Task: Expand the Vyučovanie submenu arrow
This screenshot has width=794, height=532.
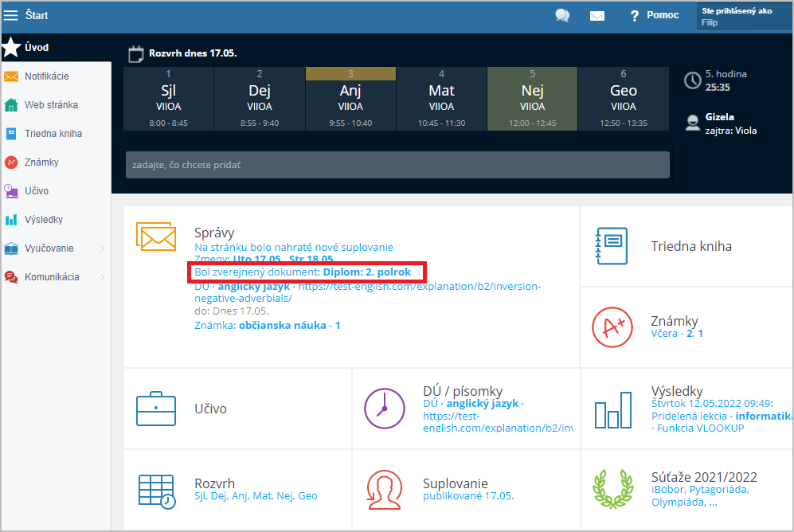Action: pos(103,248)
